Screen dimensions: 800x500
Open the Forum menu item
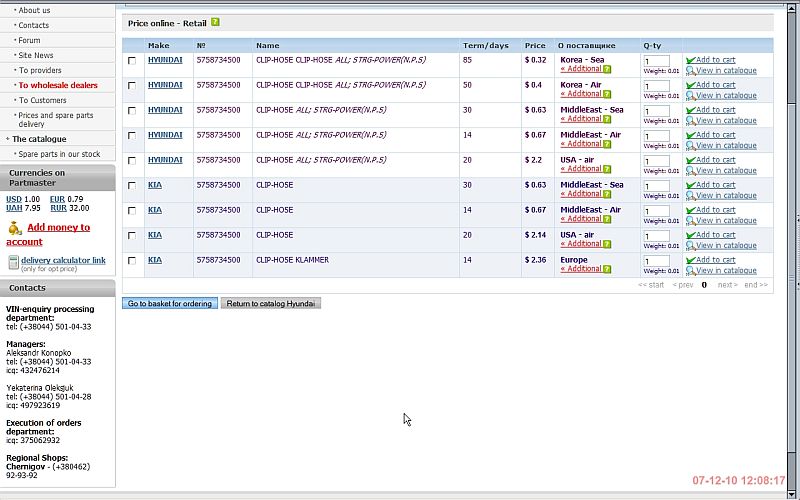pyautogui.click(x=29, y=40)
